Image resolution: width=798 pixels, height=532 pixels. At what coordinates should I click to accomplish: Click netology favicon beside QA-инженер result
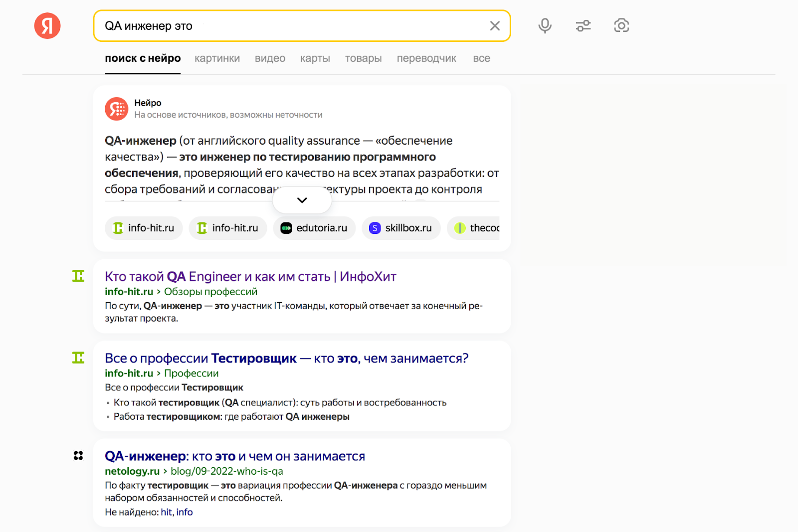78,455
